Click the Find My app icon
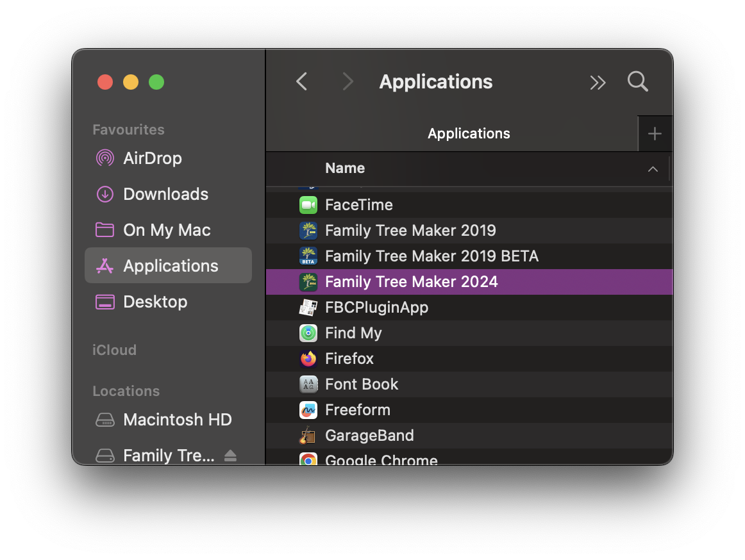 (x=308, y=333)
